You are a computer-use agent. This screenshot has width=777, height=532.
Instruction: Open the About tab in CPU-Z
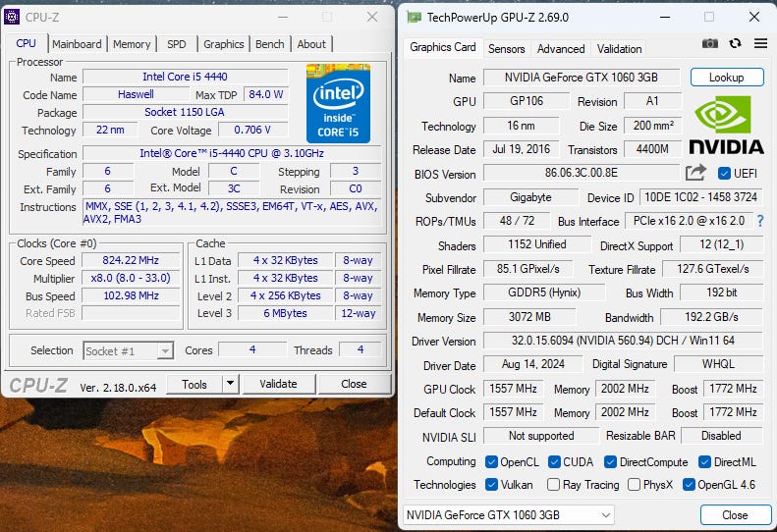point(311,44)
